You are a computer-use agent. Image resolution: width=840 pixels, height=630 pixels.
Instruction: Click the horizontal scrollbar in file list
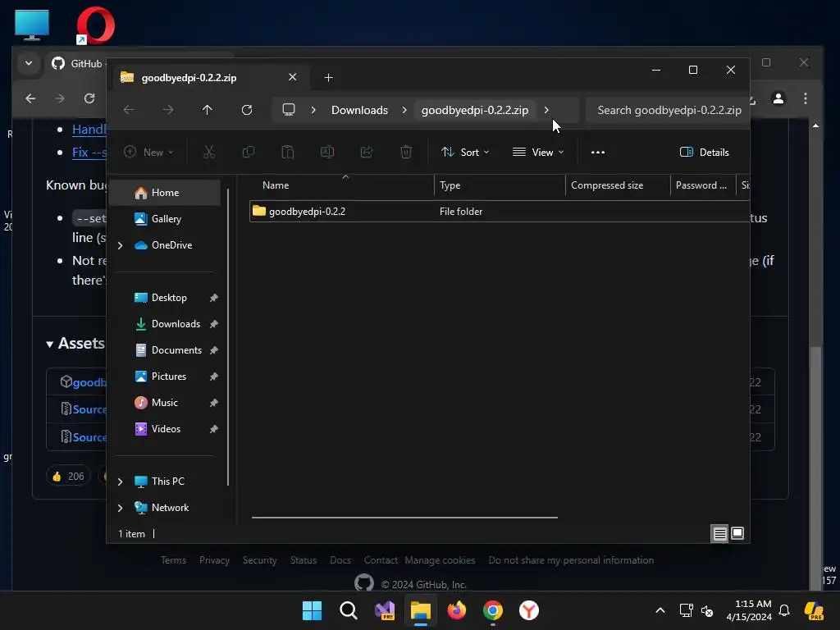[x=404, y=518]
